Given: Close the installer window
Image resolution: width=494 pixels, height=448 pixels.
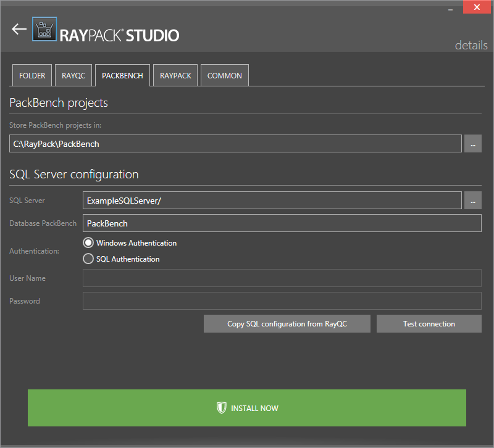Looking at the screenshot, I should (x=477, y=8).
